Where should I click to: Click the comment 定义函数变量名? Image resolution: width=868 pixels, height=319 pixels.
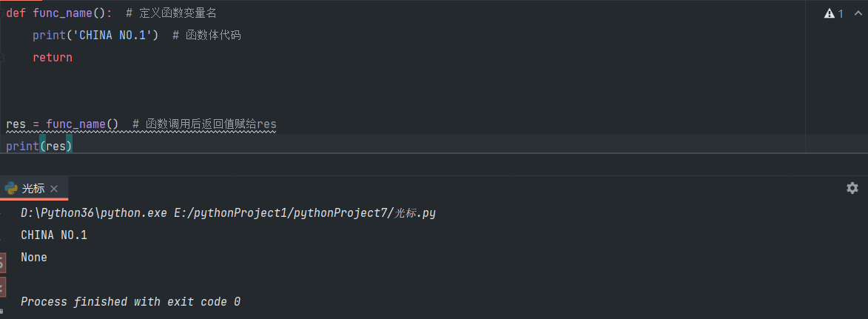pyautogui.click(x=178, y=13)
